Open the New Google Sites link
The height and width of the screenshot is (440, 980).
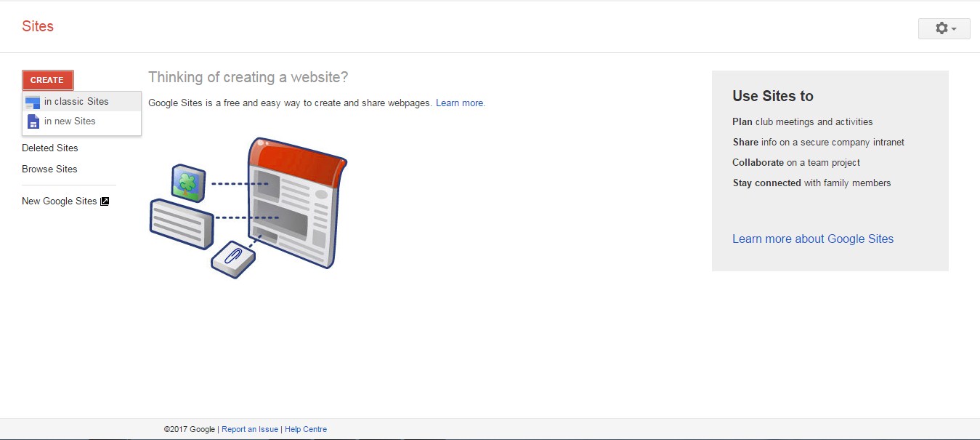pyautogui.click(x=59, y=201)
